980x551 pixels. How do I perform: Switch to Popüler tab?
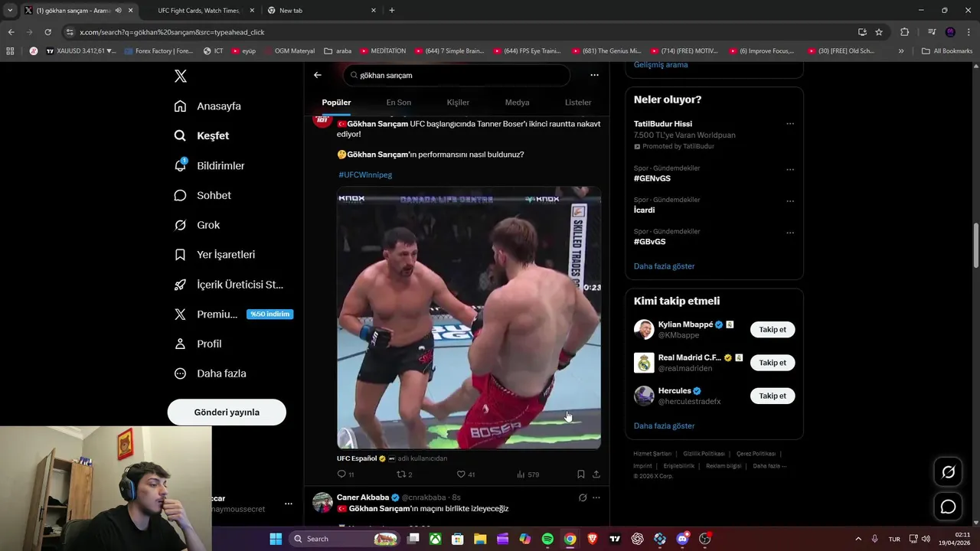click(336, 103)
